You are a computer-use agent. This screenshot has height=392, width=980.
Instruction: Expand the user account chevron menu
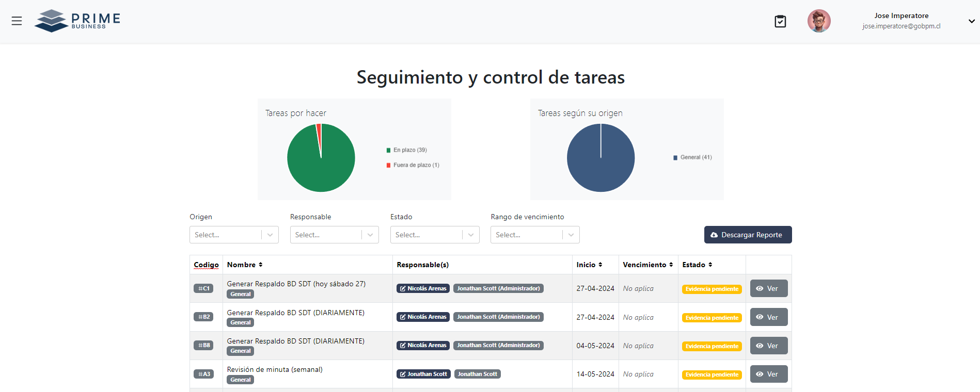click(971, 21)
